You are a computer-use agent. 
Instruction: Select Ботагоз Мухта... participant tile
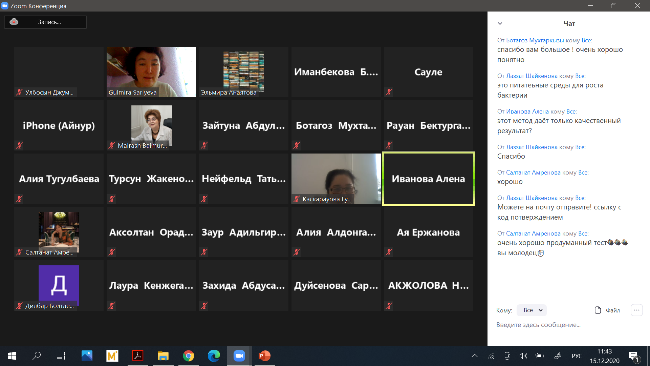(336, 125)
